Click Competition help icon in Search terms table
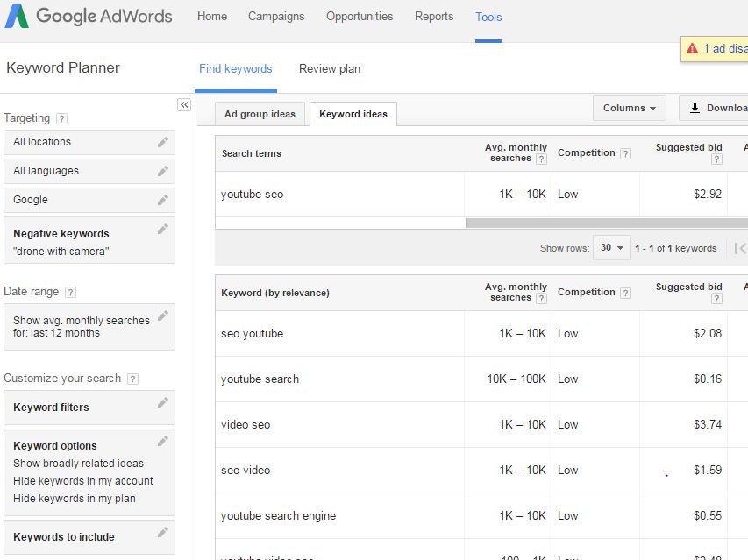This screenshot has width=748, height=560. [625, 153]
